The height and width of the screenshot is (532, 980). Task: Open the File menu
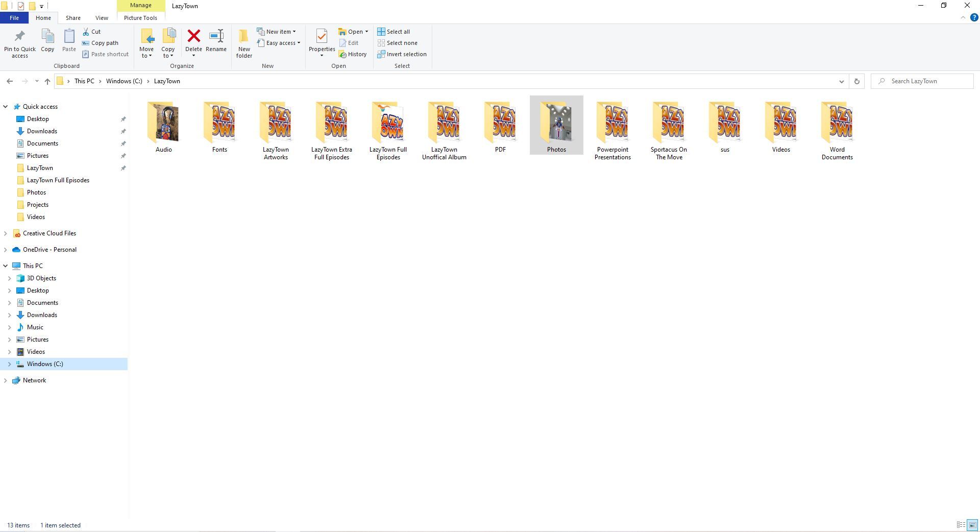[14, 18]
